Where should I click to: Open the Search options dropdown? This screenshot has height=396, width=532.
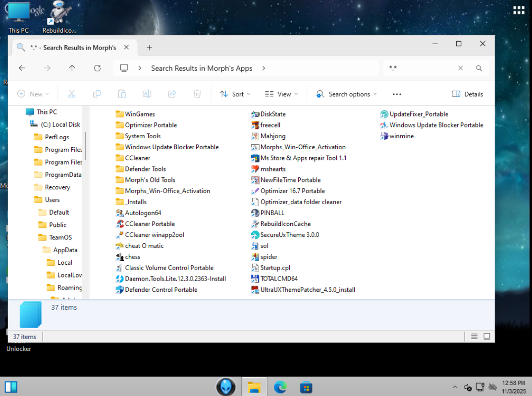pos(347,94)
